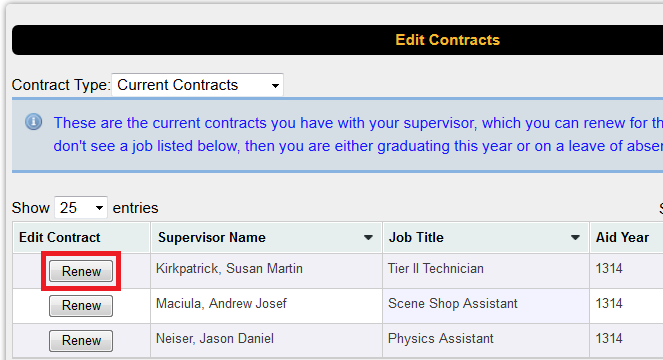Image resolution: width=663 pixels, height=360 pixels.
Task: Click the Supervisor Name column header
Action: pos(266,237)
